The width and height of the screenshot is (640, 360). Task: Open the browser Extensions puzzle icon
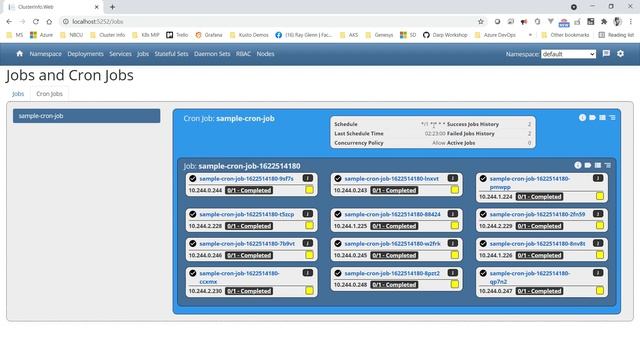pyautogui.click(x=604, y=22)
